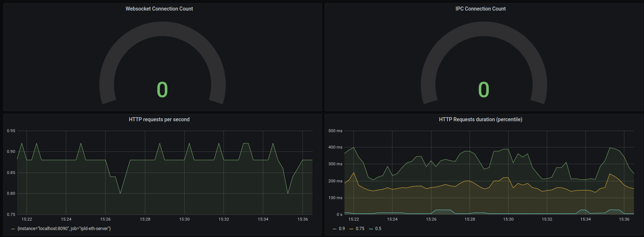Click the green color line beside 0.9 legend

pyautogui.click(x=335, y=229)
